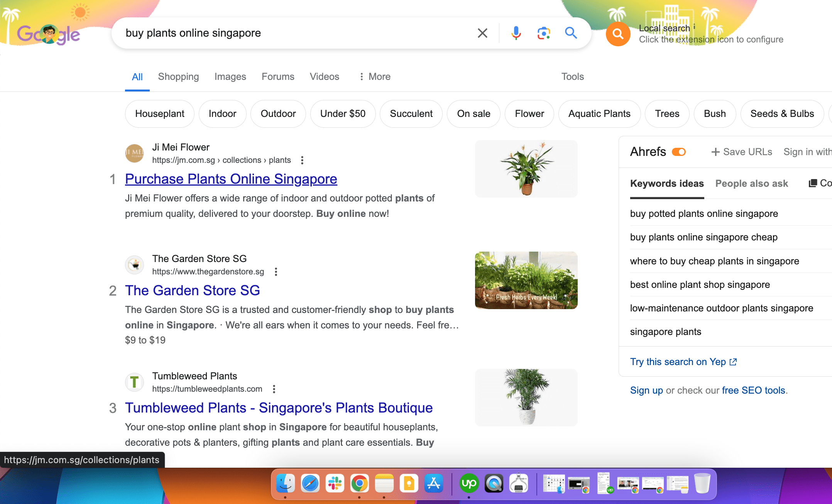Open options menu for Ji Mei Flower result
The width and height of the screenshot is (832, 504).
[x=302, y=160]
